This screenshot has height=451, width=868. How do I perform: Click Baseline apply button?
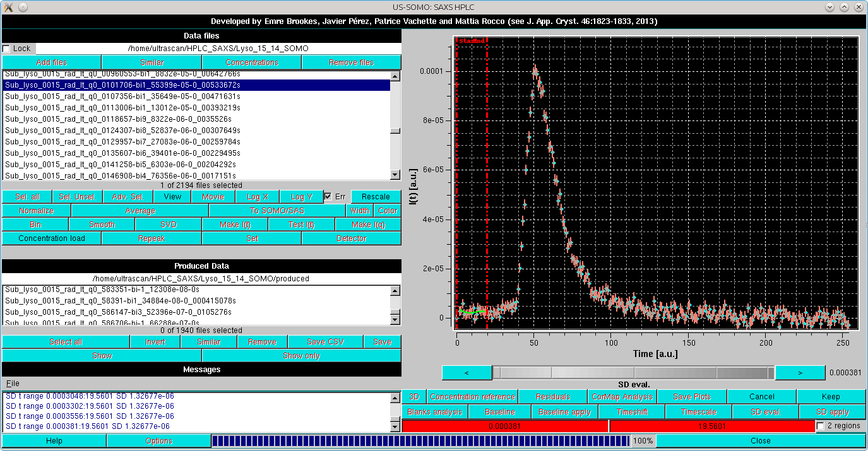tap(566, 412)
